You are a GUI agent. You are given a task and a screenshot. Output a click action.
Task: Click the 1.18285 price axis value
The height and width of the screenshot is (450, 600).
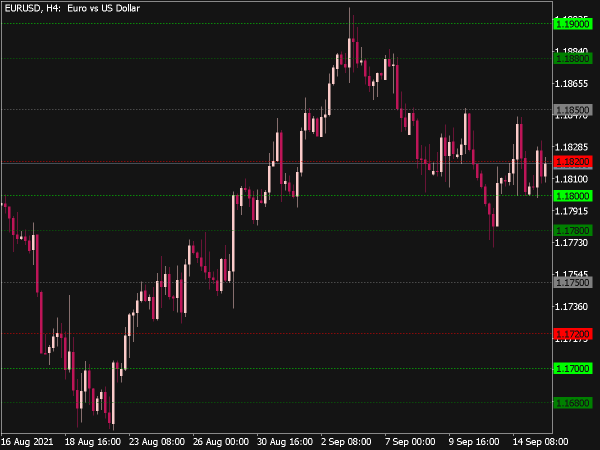tap(571, 147)
